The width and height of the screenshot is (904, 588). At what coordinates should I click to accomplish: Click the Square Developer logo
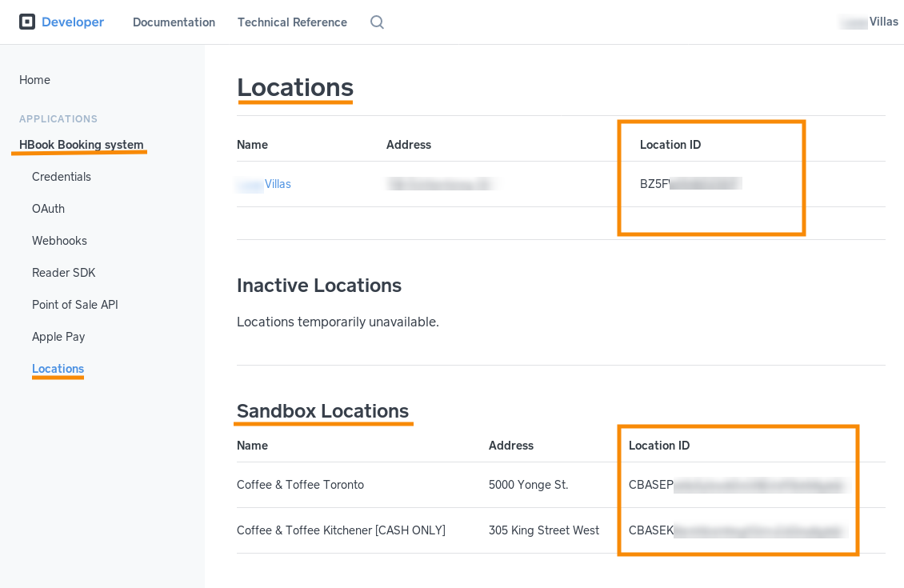62,22
